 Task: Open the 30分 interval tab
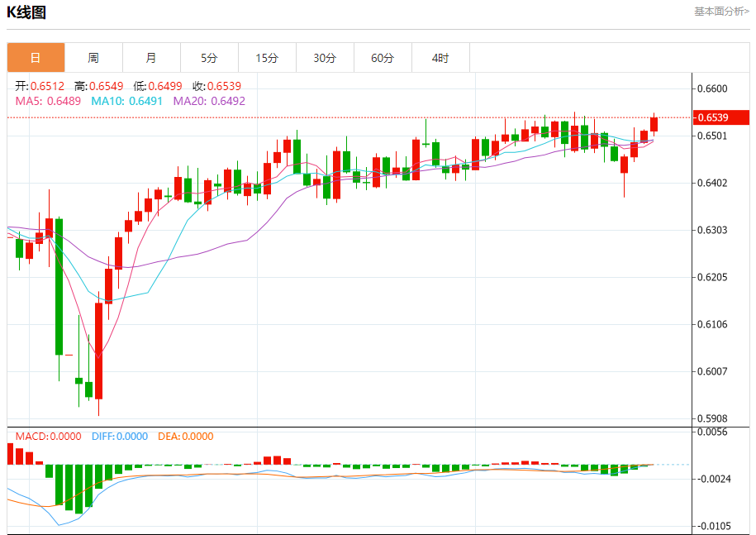pos(325,58)
